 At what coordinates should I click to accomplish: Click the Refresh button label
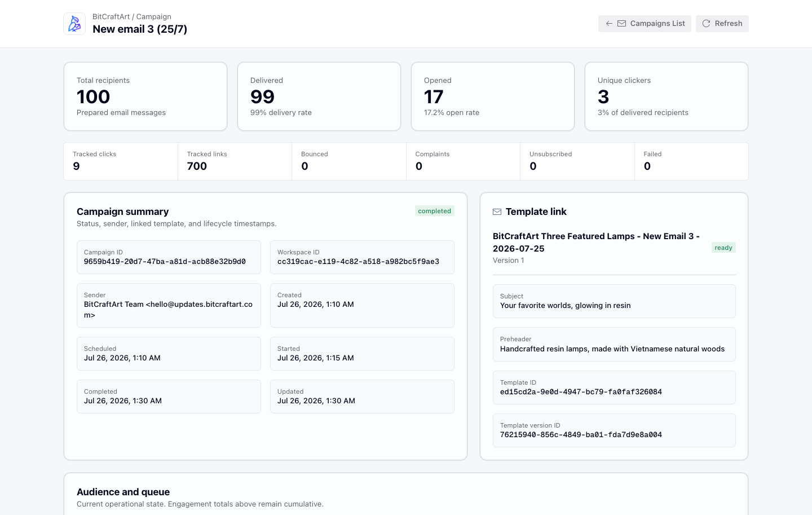[x=729, y=24]
